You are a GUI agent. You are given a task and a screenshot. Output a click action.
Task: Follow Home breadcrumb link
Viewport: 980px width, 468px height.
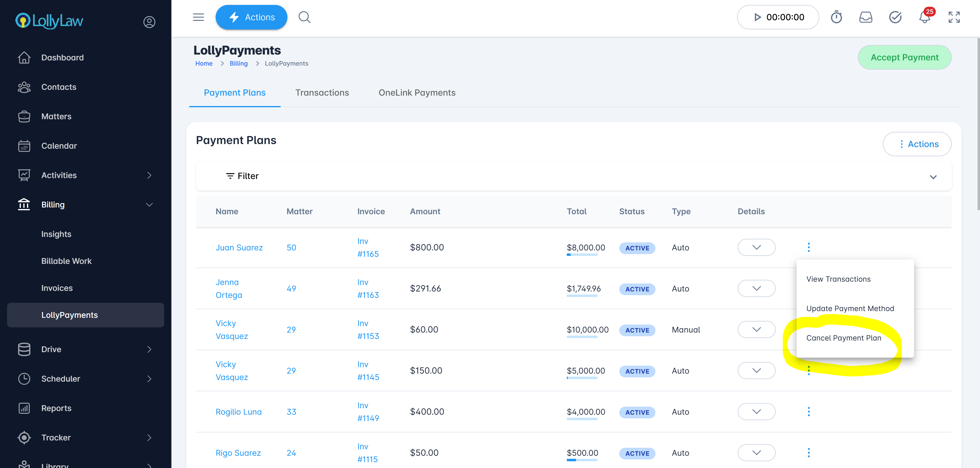[204, 63]
